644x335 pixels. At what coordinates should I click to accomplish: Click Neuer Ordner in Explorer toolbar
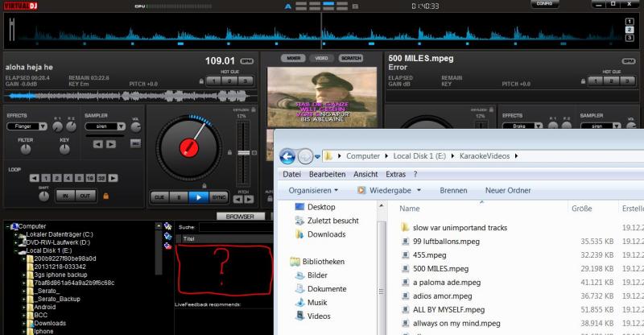point(507,191)
